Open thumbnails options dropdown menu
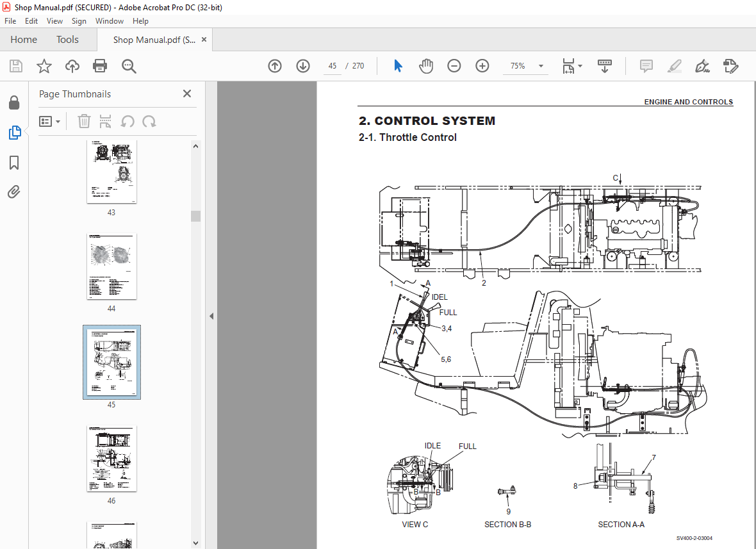 pos(49,122)
